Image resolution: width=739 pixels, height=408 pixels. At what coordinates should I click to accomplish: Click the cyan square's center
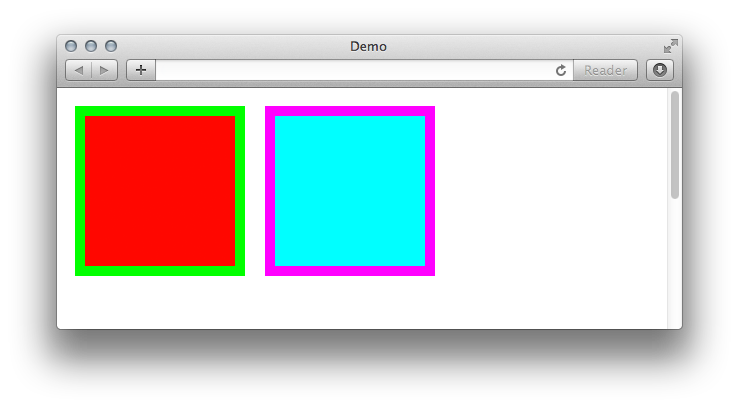[x=350, y=191]
